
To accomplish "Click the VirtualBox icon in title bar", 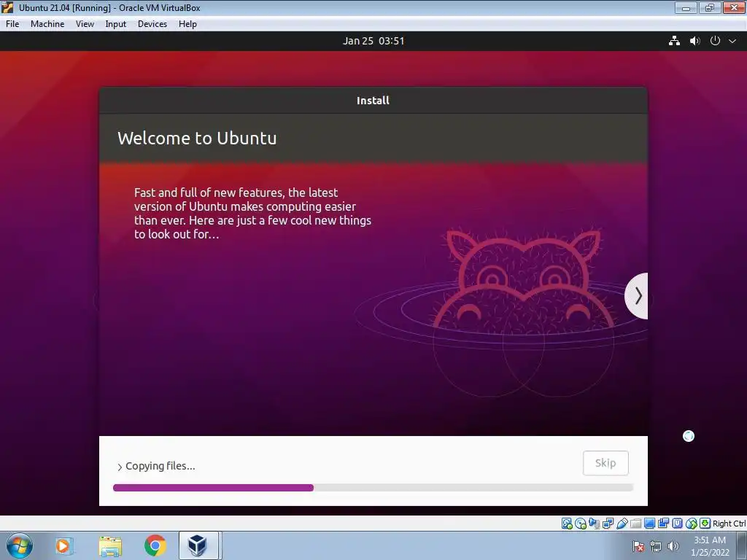I will click(x=7, y=7).
